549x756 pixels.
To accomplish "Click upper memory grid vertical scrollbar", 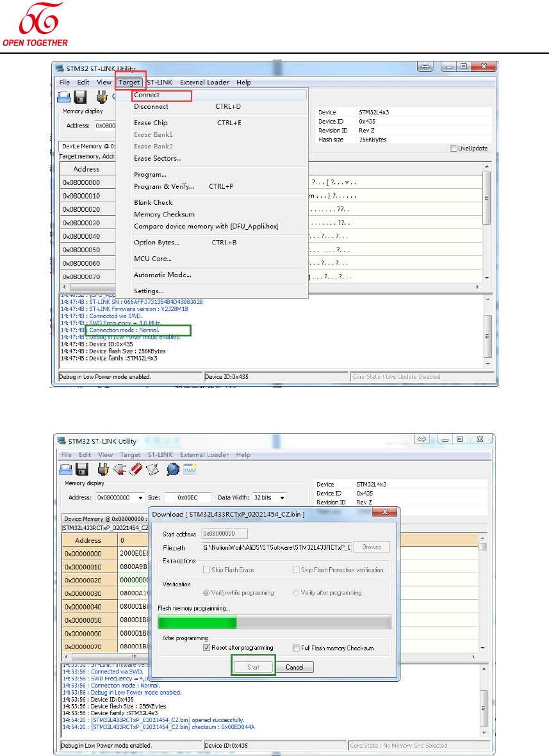I will [x=486, y=221].
